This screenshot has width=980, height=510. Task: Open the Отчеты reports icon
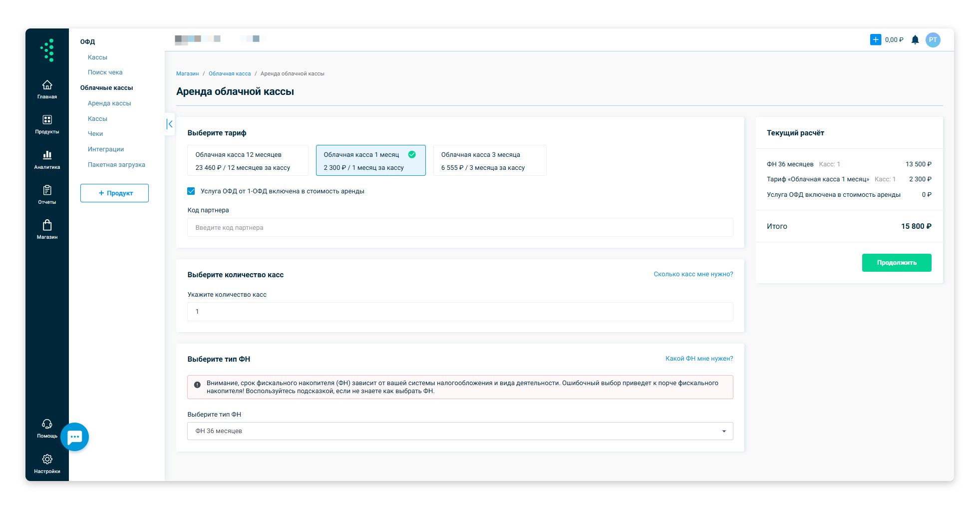[x=47, y=190]
